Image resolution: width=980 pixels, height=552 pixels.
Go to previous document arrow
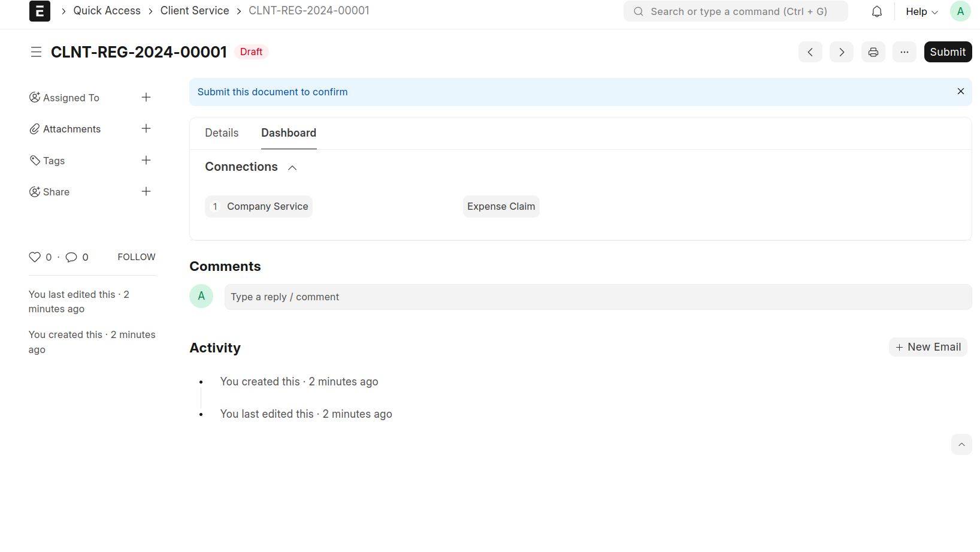pyautogui.click(x=810, y=52)
